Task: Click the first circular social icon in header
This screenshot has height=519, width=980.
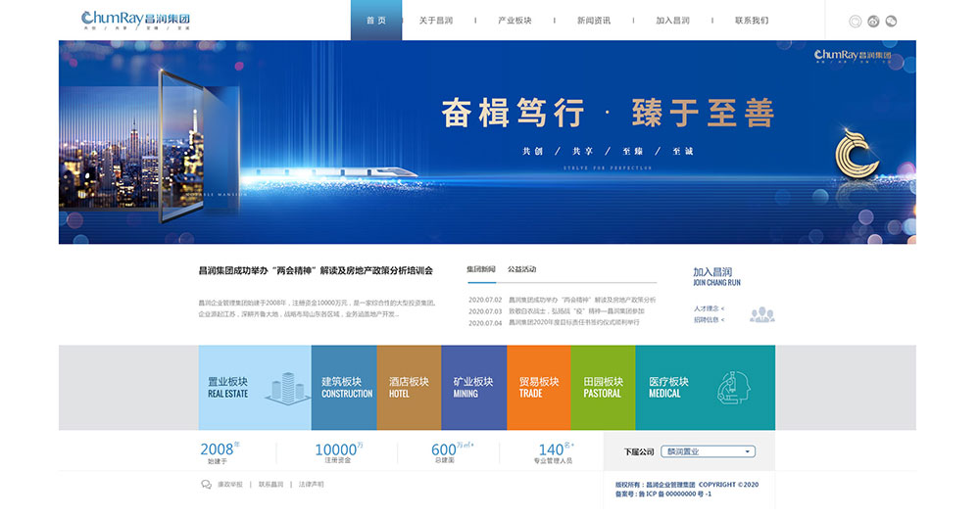Action: pyautogui.click(x=855, y=21)
